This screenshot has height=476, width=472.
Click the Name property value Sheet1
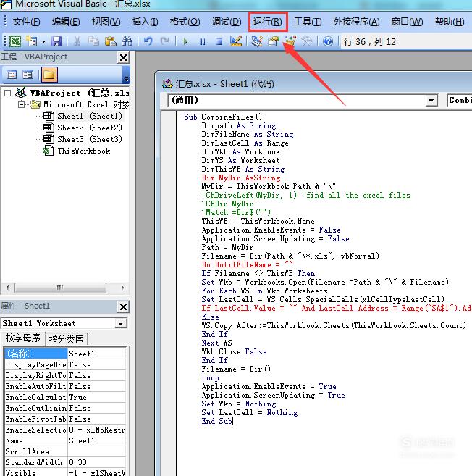point(97,440)
